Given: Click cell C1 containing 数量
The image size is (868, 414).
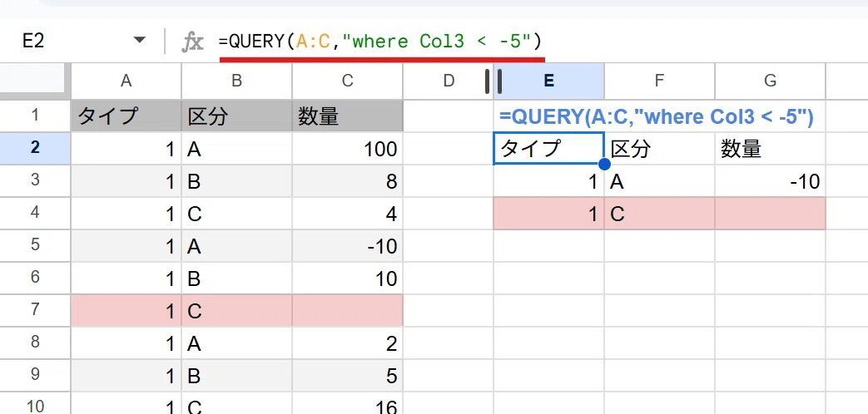Looking at the screenshot, I should (x=348, y=116).
